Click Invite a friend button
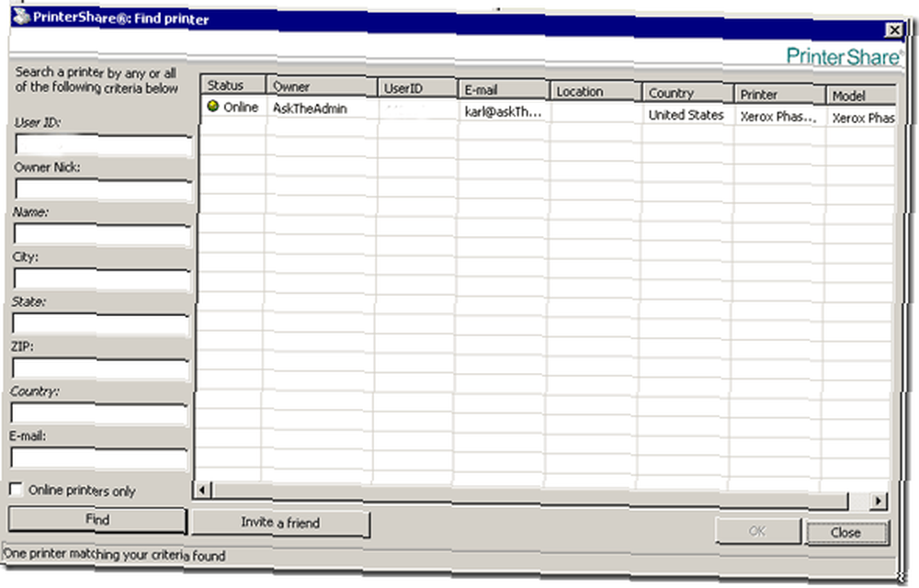Image resolution: width=919 pixels, height=588 pixels. [x=280, y=523]
